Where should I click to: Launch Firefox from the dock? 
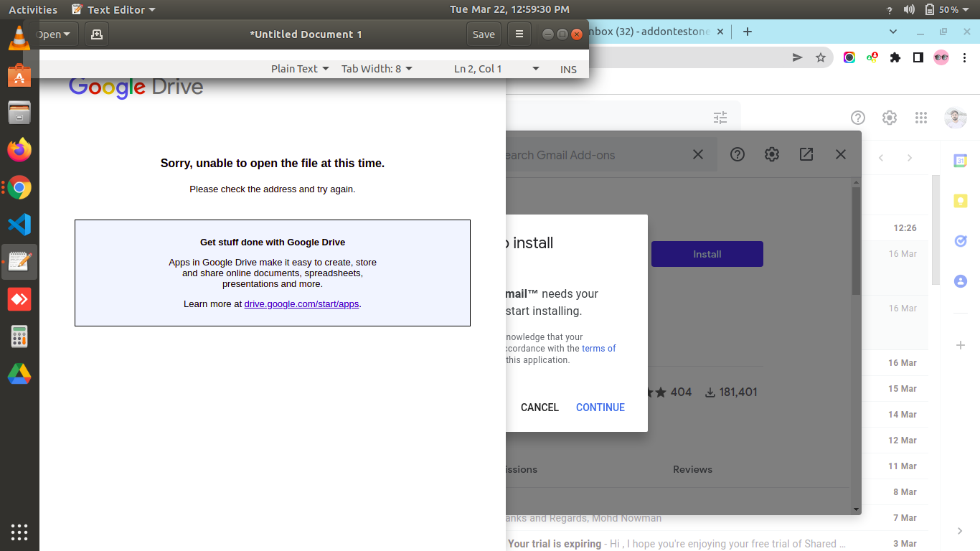click(x=19, y=150)
